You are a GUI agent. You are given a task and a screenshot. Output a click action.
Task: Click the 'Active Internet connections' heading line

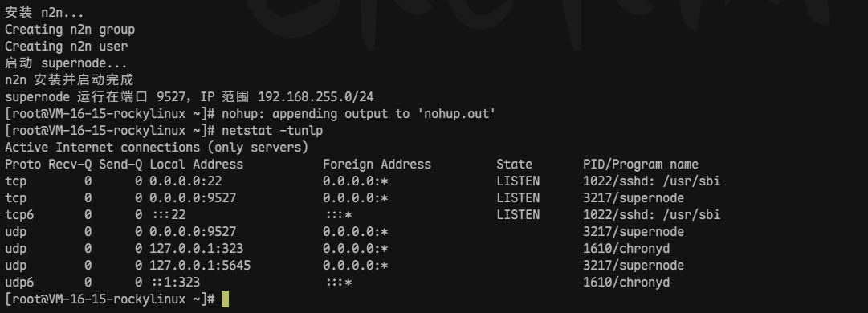coord(157,148)
